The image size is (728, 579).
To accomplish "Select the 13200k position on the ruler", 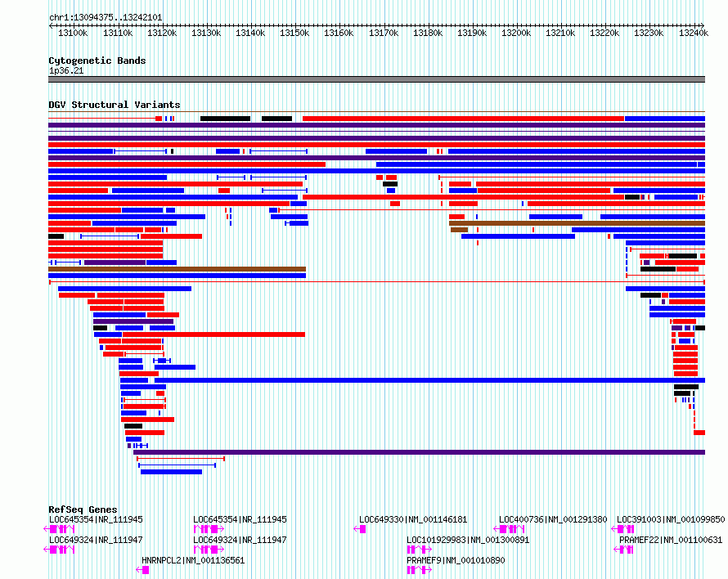I will (516, 33).
